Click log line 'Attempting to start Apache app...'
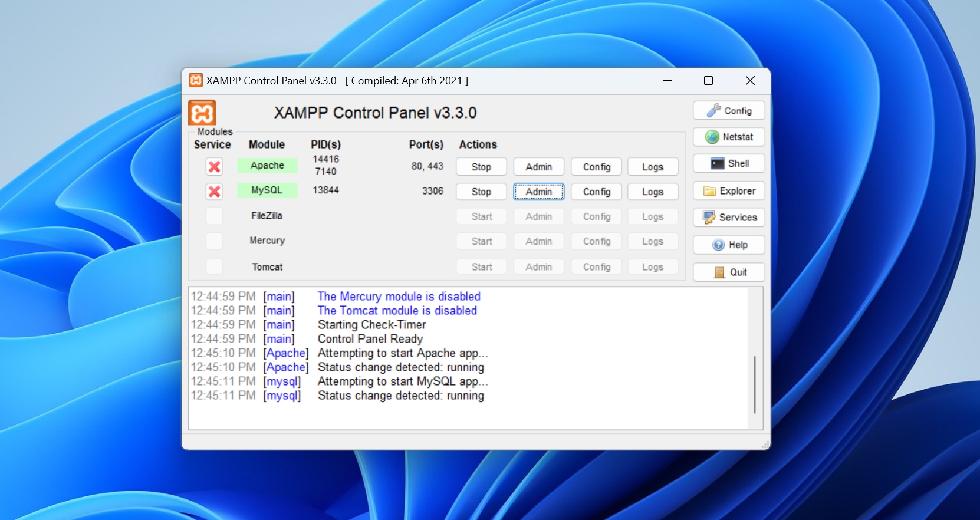Image resolution: width=980 pixels, height=520 pixels. click(x=403, y=353)
